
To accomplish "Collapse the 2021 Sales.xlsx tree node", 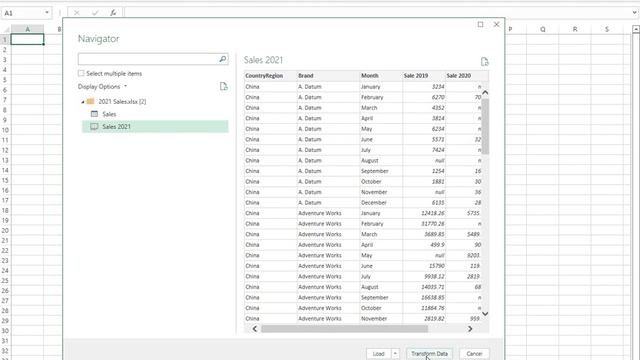I will 82,102.
